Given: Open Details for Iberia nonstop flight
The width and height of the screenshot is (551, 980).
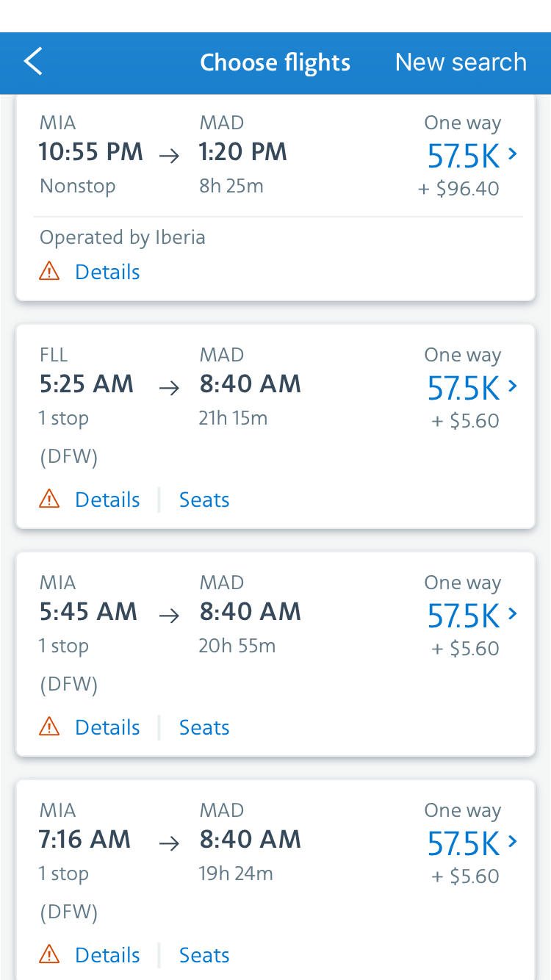Looking at the screenshot, I should [107, 272].
